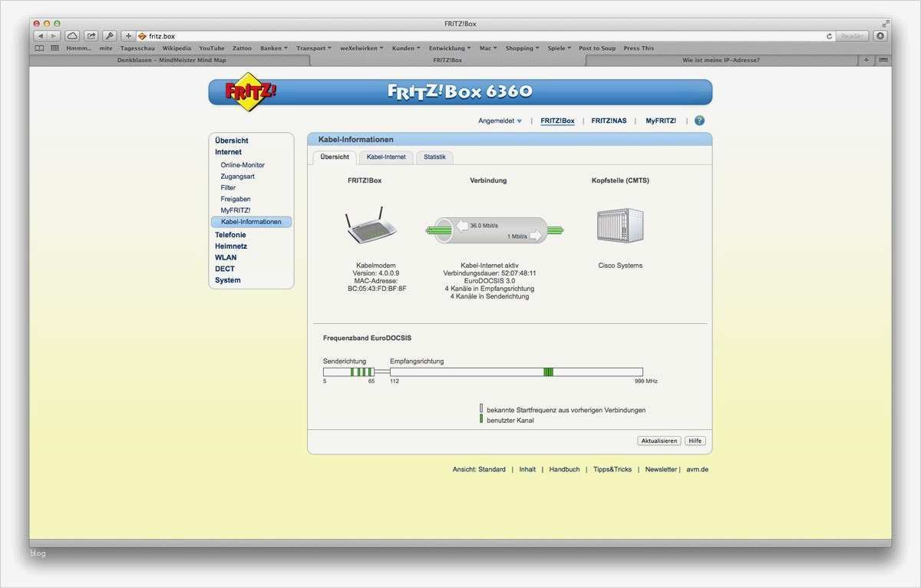Open YouTube bookmark in bookmarks bar
Viewport: 921px width, 588px height.
[212, 48]
